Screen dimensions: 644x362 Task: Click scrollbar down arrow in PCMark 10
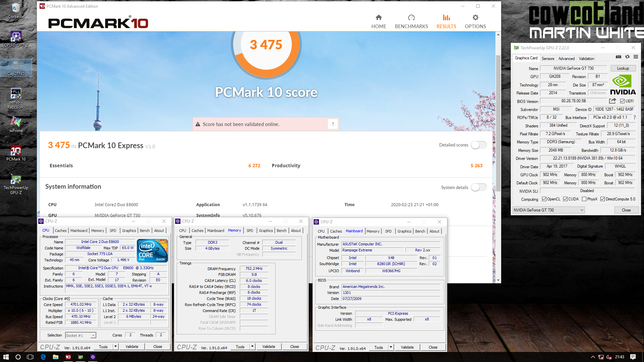pos(498,280)
